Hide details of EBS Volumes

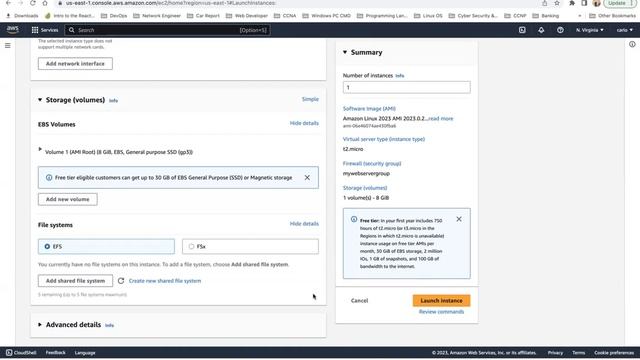[x=304, y=123]
